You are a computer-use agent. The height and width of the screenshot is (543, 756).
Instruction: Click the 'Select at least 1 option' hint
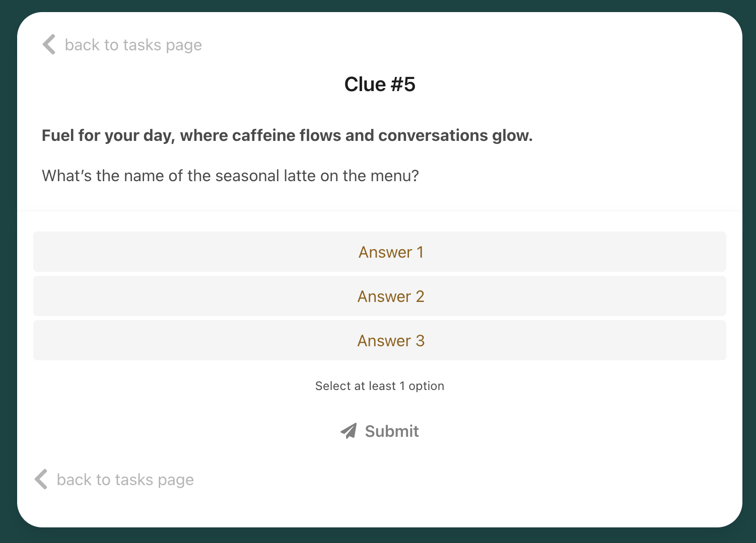(x=380, y=386)
